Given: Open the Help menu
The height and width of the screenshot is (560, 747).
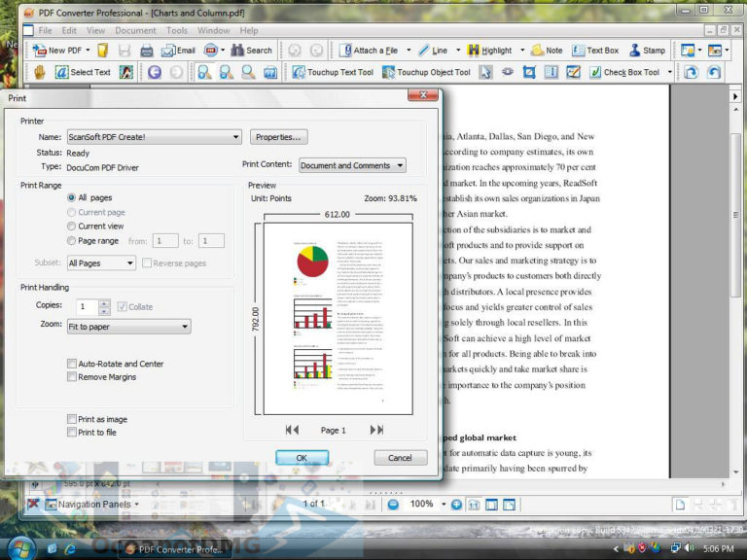Looking at the screenshot, I should [249, 30].
